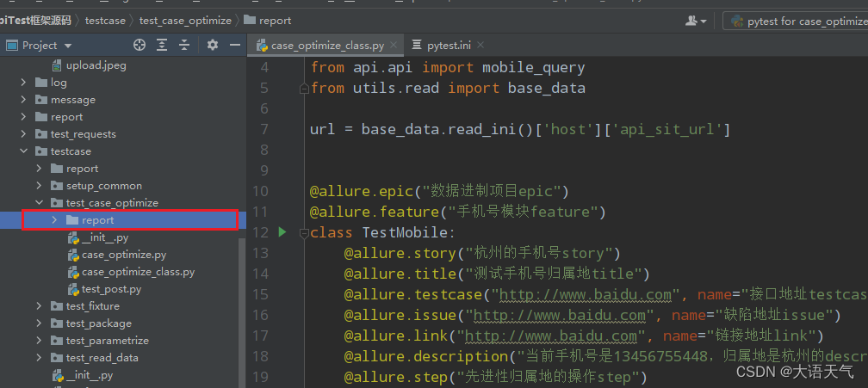Image resolution: width=868 pixels, height=388 pixels.
Task: Expand the test_fixture folder
Action: pyautogui.click(x=39, y=306)
